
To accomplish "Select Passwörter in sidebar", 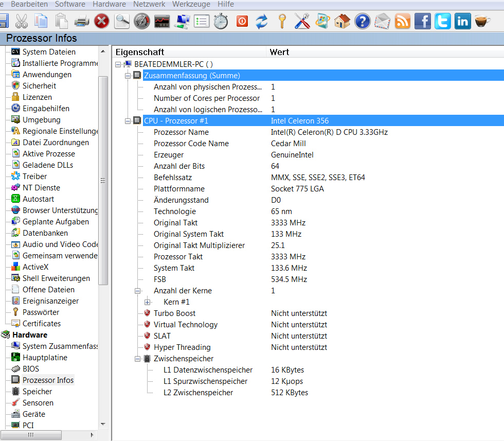I will click(x=41, y=312).
